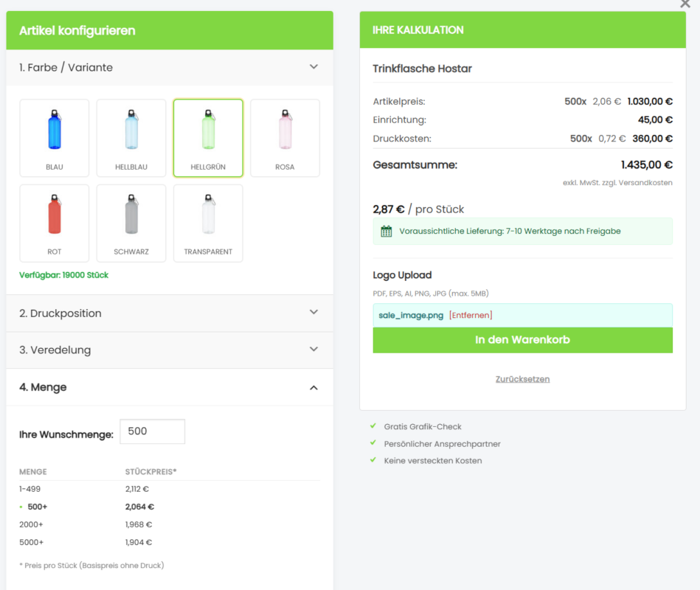
Task: Open the uploaded sale_image.png file
Action: tap(411, 316)
